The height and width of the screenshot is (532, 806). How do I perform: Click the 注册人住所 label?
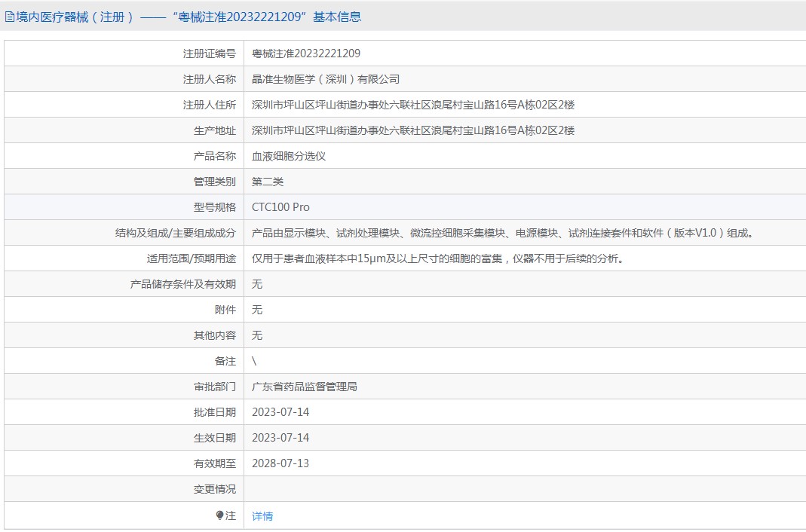(209, 105)
